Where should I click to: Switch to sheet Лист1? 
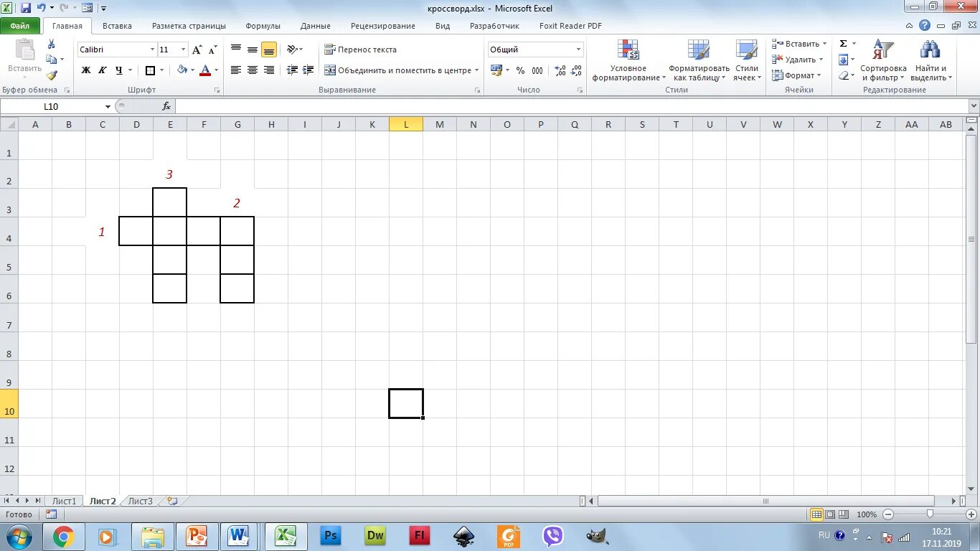point(64,501)
